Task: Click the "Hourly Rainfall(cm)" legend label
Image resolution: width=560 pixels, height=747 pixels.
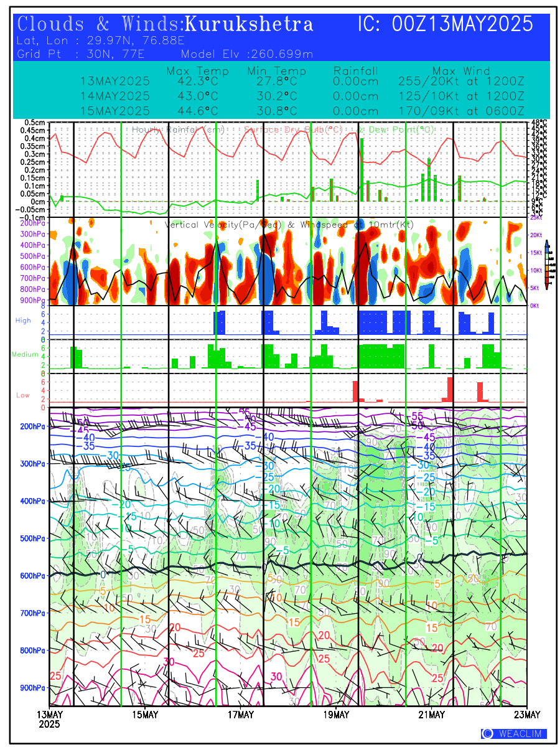Action: coord(179,130)
